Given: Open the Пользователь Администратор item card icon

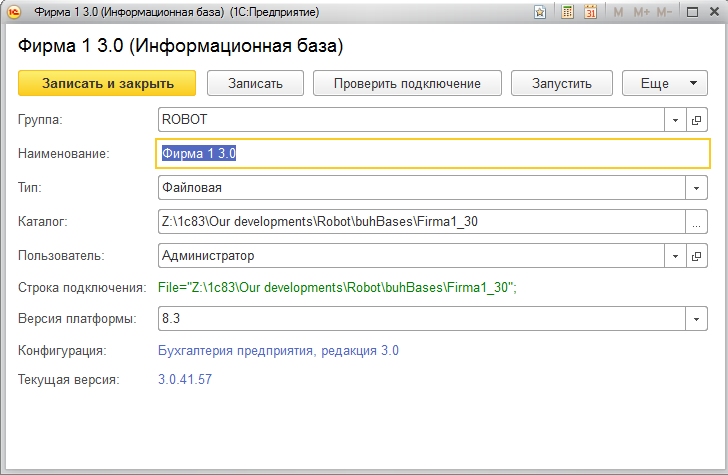Looking at the screenshot, I should (696, 256).
